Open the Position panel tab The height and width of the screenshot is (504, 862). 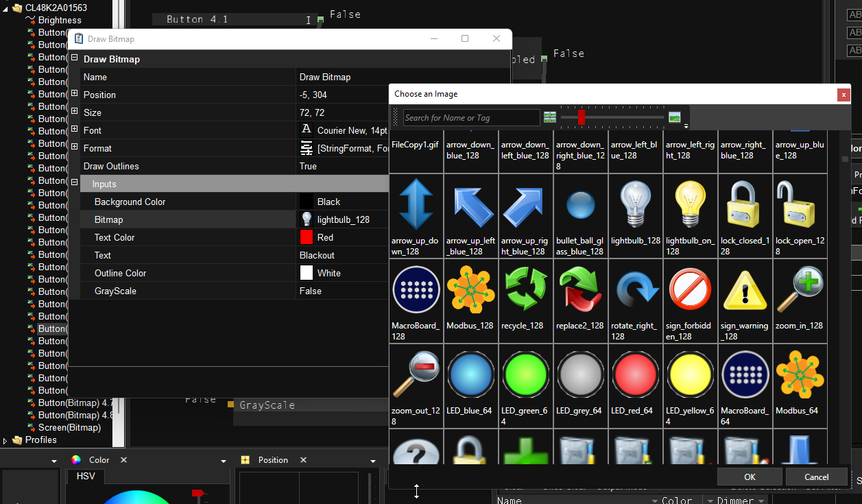pyautogui.click(x=272, y=460)
